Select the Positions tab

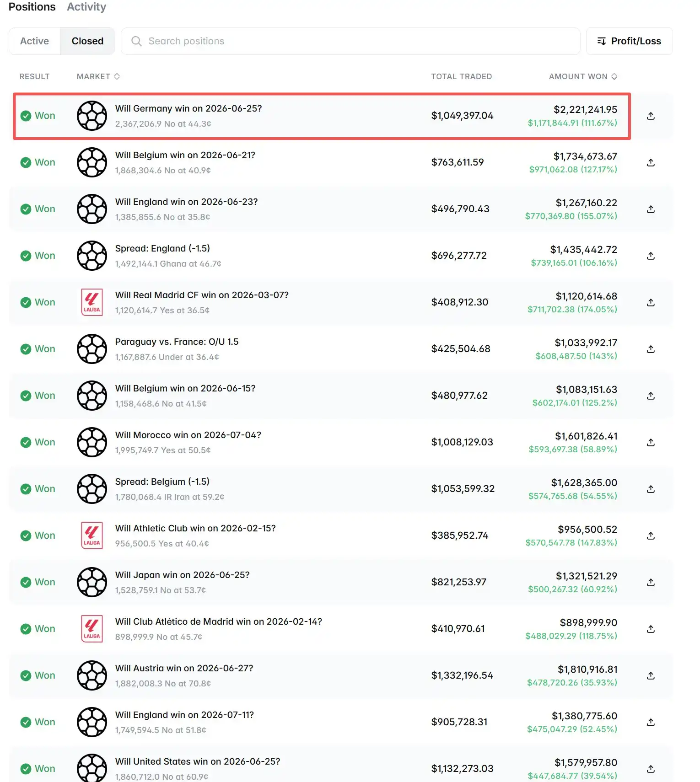point(32,7)
